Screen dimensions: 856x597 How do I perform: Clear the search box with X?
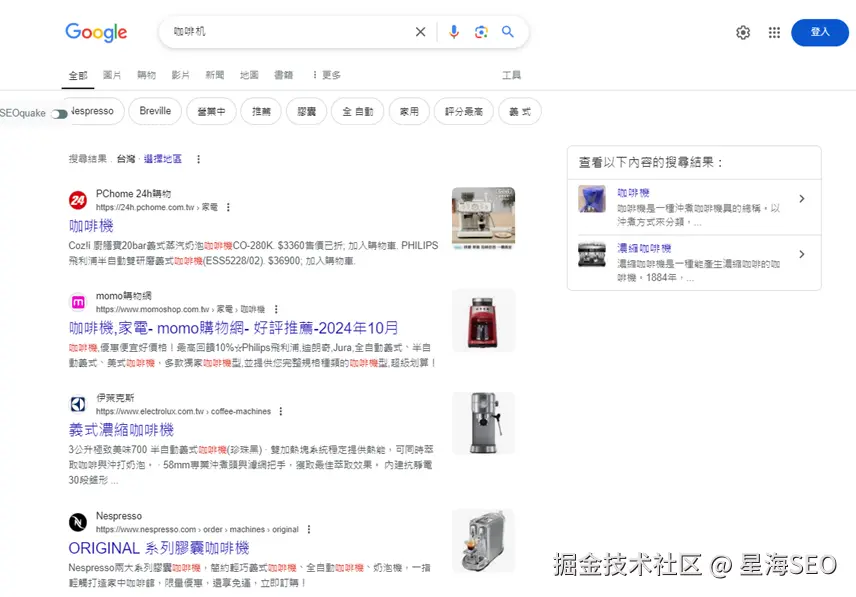point(420,32)
